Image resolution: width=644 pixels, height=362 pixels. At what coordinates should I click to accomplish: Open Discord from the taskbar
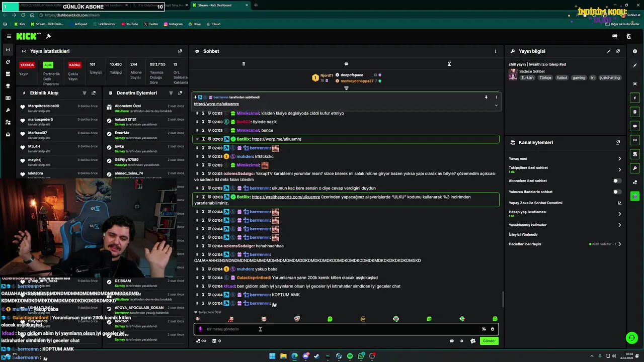(305, 356)
